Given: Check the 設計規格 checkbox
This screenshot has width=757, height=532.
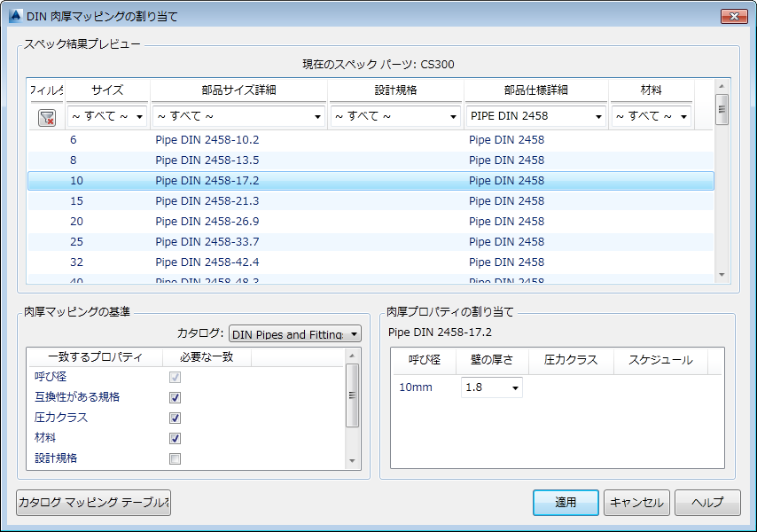Looking at the screenshot, I should point(175,458).
